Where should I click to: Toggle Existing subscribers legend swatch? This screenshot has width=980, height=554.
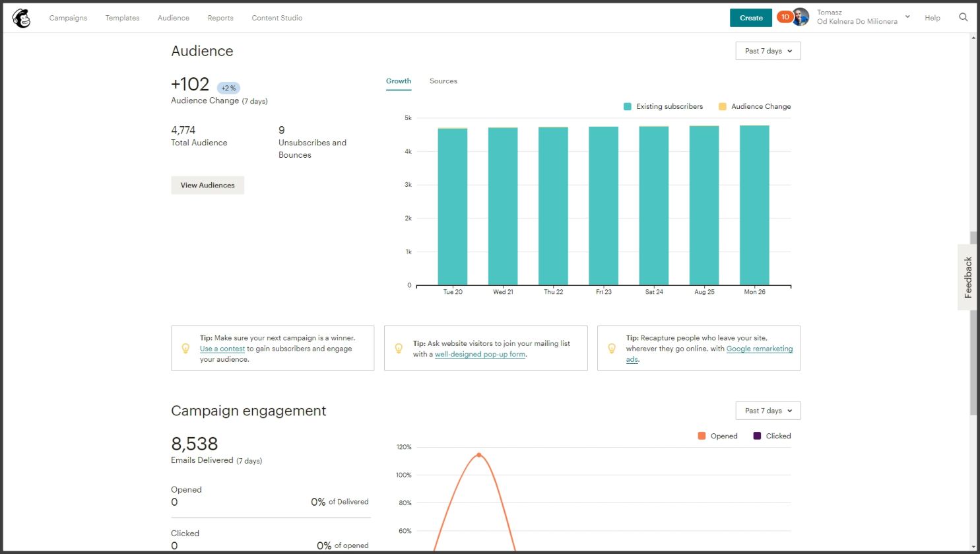point(628,106)
